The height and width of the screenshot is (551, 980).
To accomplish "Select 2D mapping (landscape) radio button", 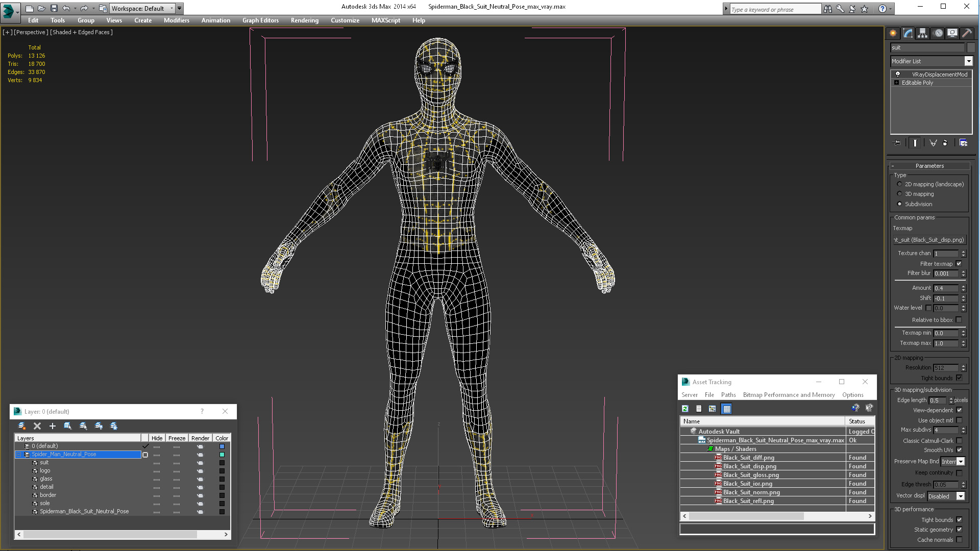I will [899, 184].
